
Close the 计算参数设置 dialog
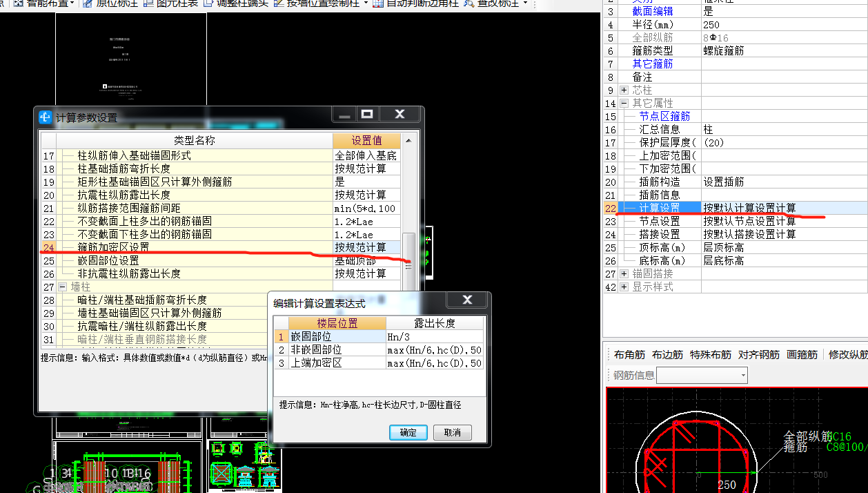click(x=399, y=115)
